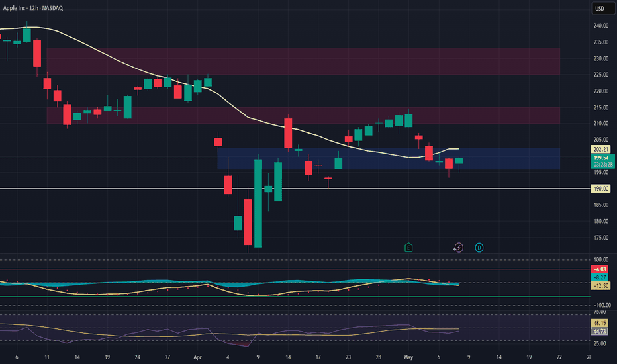617x364 pixels.
Task: Click the purple lightning bolt event icon
Action: point(458,248)
